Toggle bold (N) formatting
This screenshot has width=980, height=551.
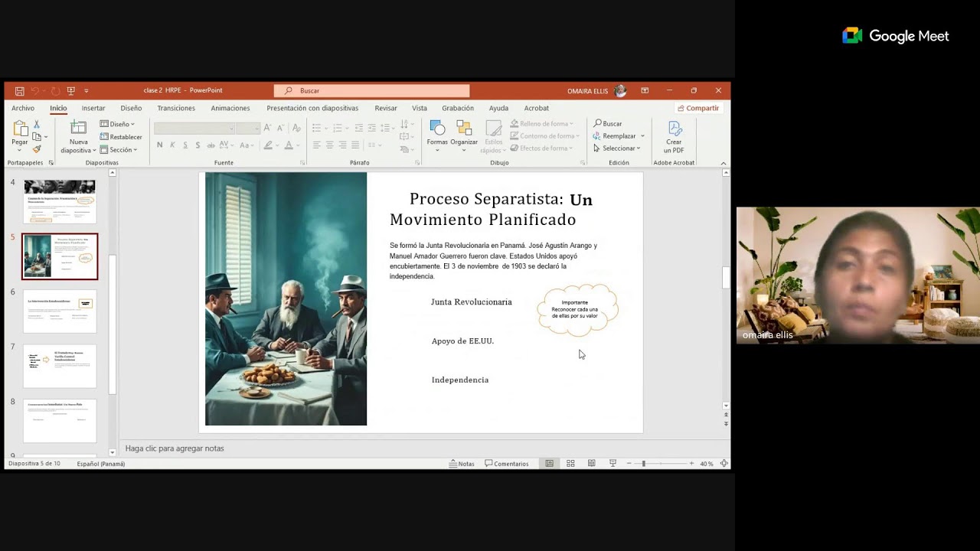[159, 145]
